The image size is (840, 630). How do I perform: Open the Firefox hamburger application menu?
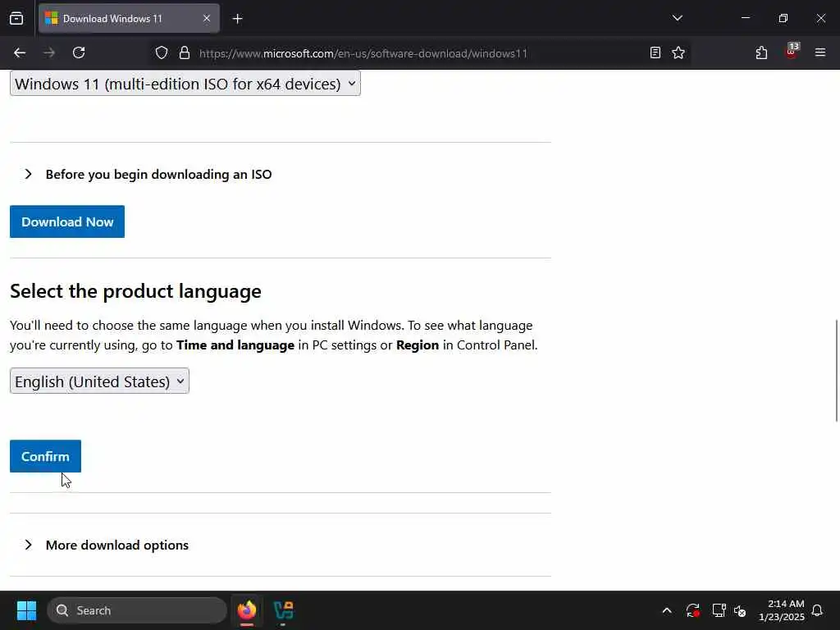820,52
